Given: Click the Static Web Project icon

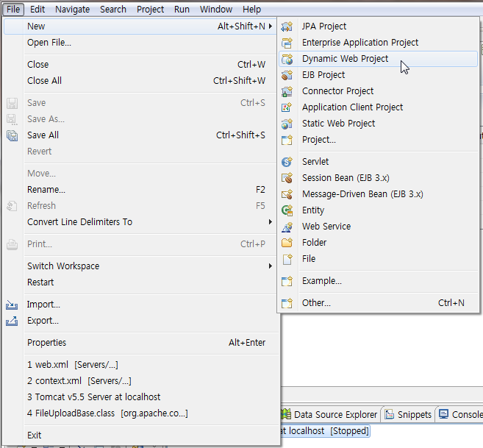Looking at the screenshot, I should coord(287,124).
